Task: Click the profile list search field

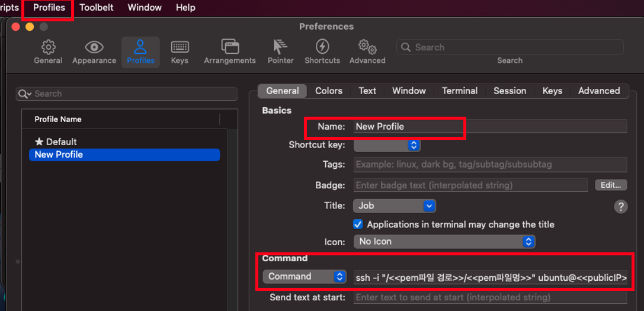Action: [x=127, y=94]
